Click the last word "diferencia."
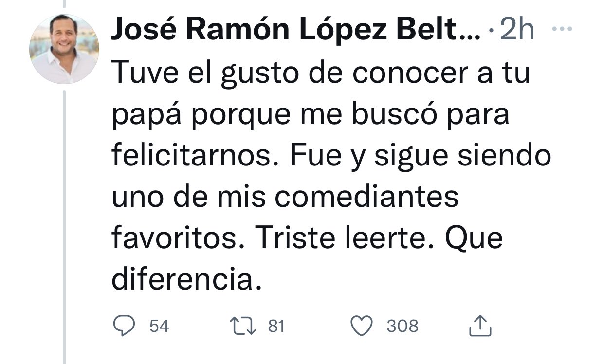Viewport: 604px width, 364px height. 187,279
